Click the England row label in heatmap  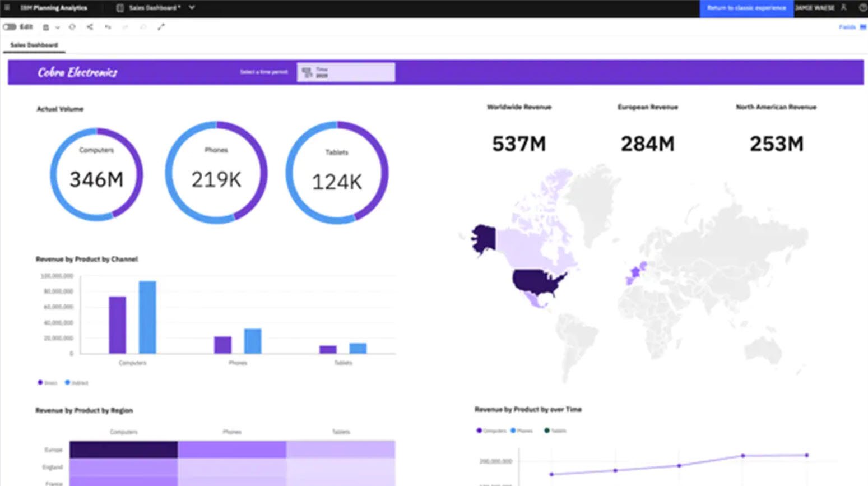pos(53,467)
